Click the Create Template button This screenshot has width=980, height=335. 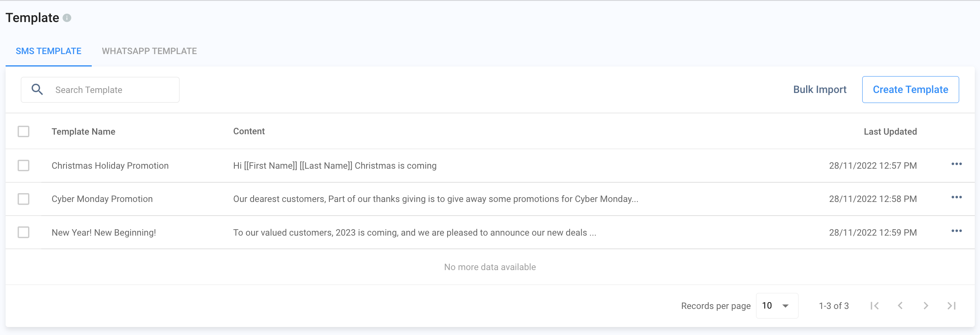pos(910,90)
